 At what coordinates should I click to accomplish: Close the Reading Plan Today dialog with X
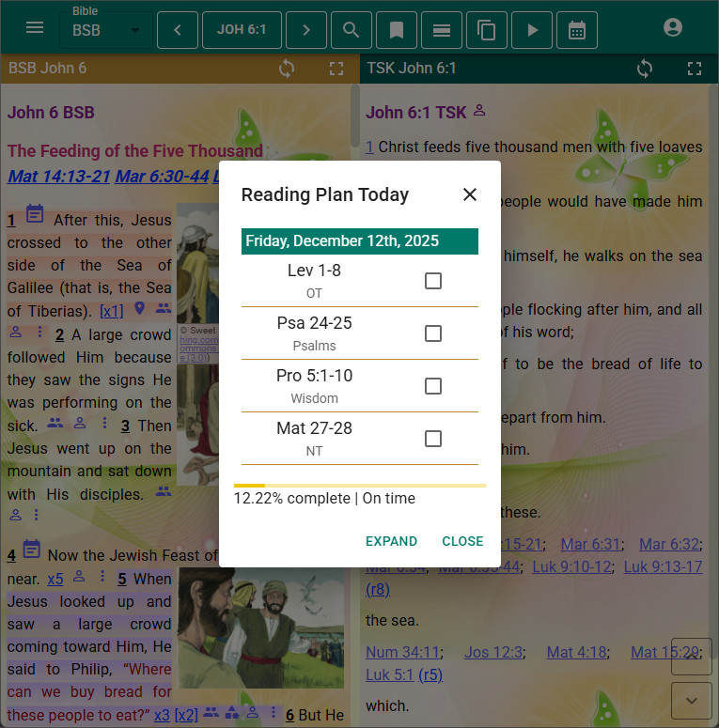coord(470,194)
